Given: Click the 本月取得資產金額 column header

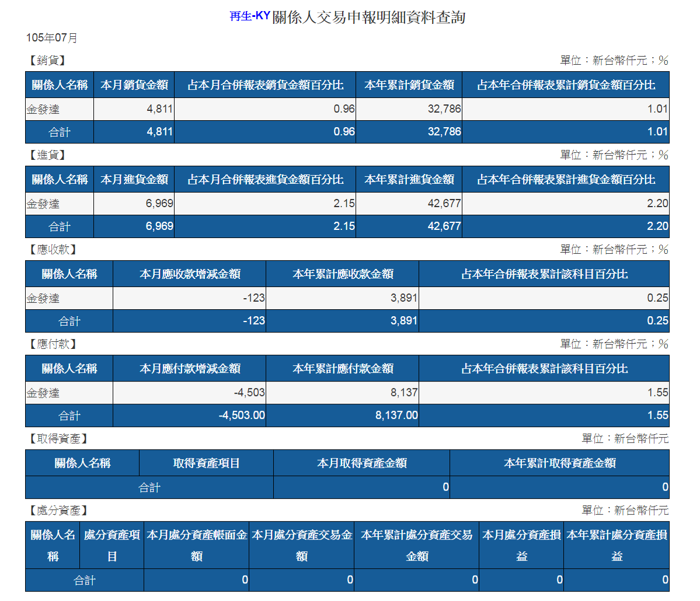Looking at the screenshot, I should pyautogui.click(x=361, y=463).
